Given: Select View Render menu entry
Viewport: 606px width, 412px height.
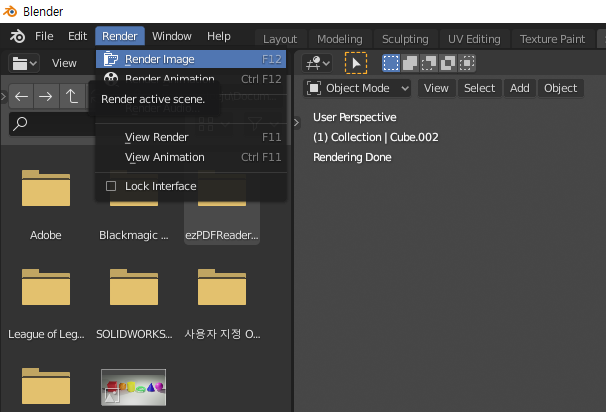Looking at the screenshot, I should coord(191,137).
